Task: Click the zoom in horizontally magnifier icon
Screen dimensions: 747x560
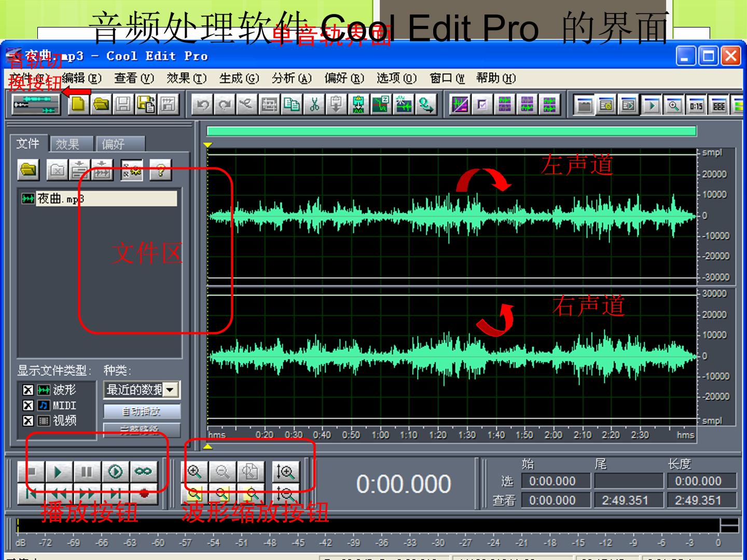Action: point(195,472)
